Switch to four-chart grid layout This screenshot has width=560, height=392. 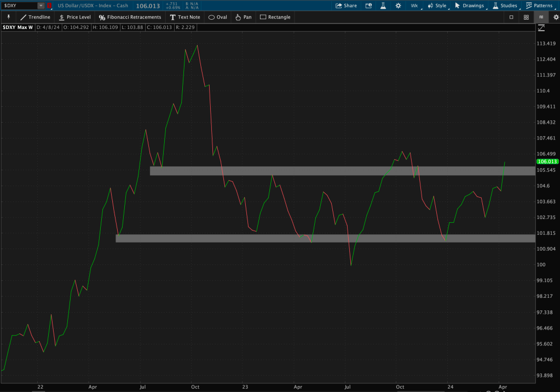tap(526, 17)
